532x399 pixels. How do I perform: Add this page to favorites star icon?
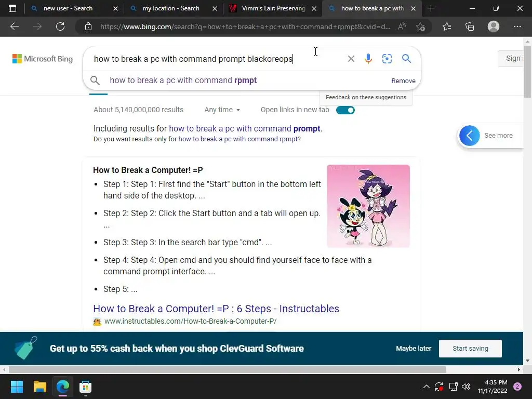(x=421, y=26)
